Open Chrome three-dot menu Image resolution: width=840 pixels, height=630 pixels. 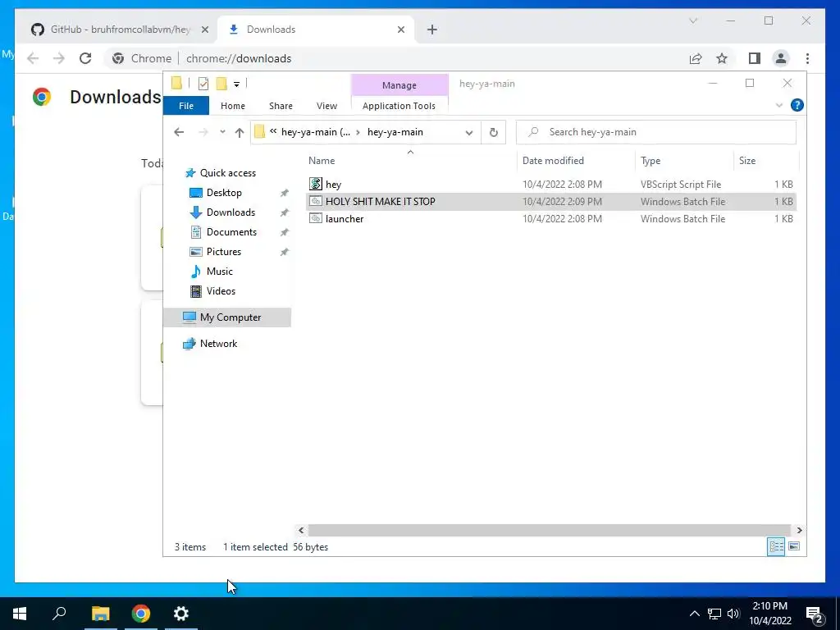click(807, 58)
